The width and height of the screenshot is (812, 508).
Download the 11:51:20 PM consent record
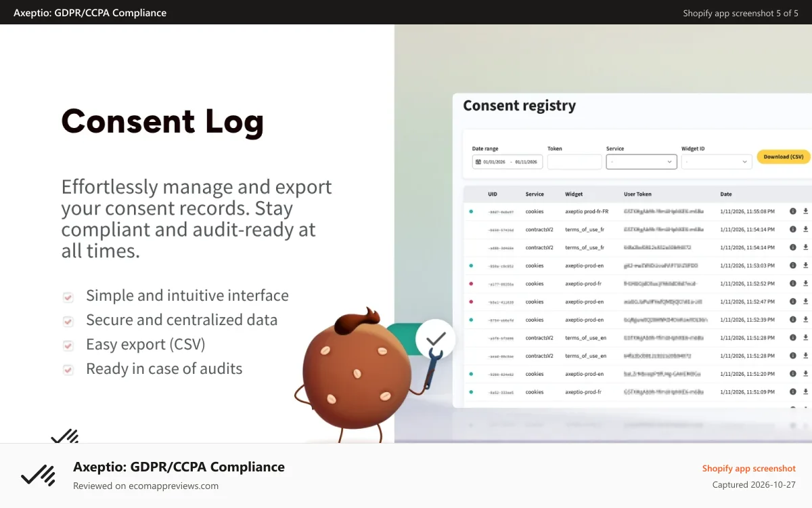pyautogui.click(x=805, y=374)
